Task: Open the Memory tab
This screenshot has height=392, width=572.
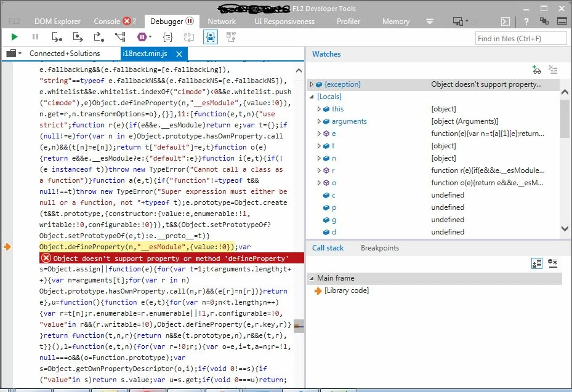Action: coord(396,22)
